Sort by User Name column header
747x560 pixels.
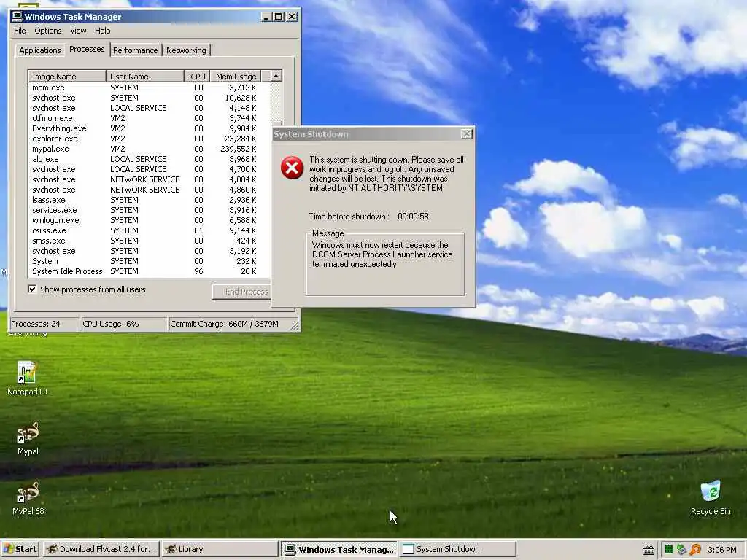click(x=145, y=76)
